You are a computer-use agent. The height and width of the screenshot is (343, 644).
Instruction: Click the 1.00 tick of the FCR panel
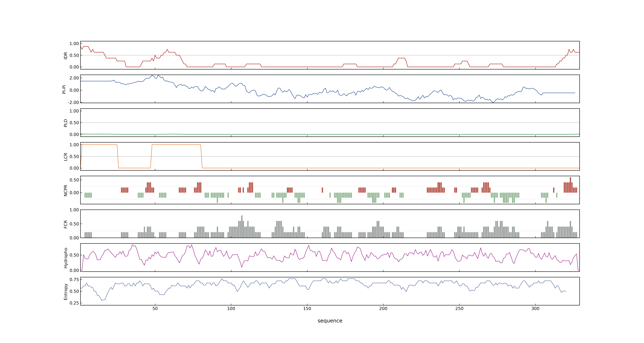click(x=74, y=210)
